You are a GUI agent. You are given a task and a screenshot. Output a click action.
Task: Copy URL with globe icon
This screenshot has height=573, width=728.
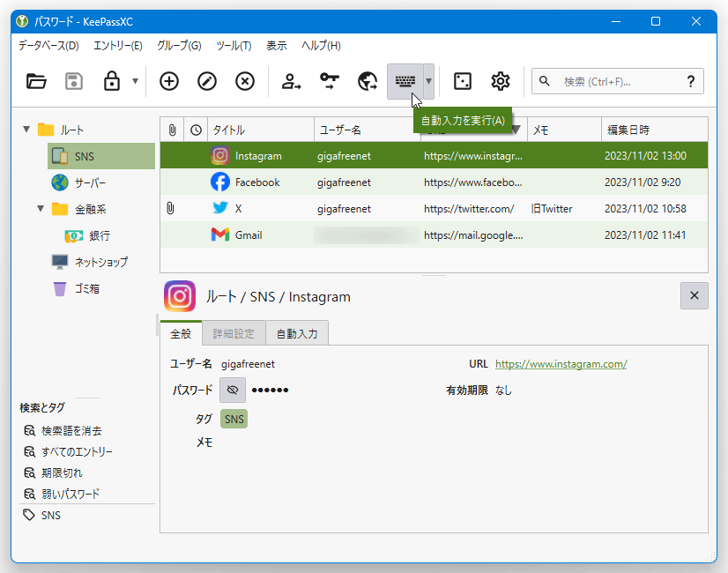pyautogui.click(x=368, y=81)
